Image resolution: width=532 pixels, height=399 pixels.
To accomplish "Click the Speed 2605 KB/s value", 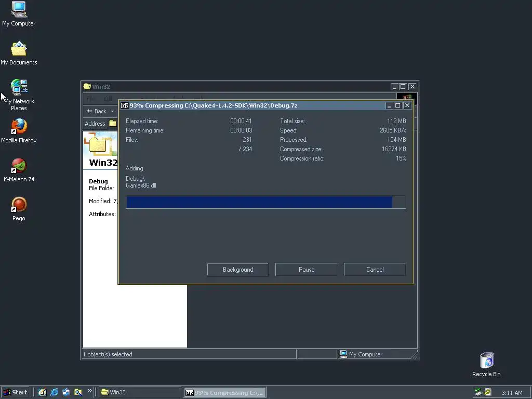I will 393,130.
